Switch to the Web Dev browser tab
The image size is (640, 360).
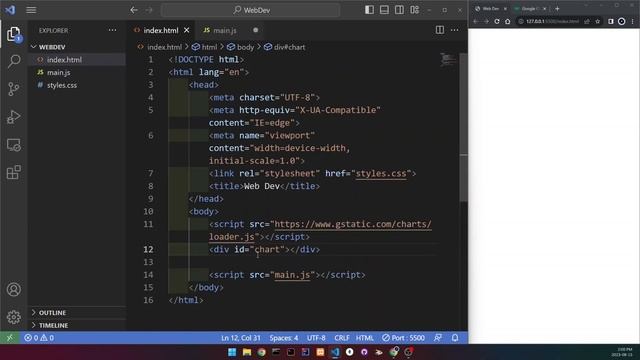pos(490,9)
